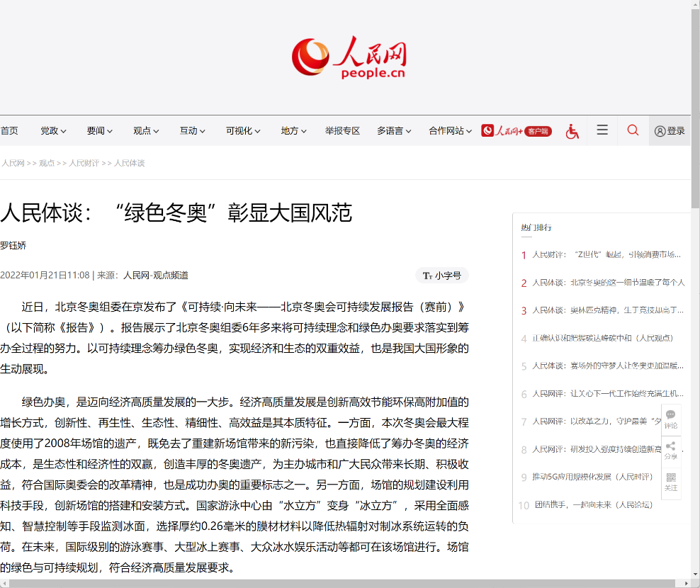This screenshot has width=700, height=588.
Task: Click the People.cn logo at top
Action: [349, 58]
